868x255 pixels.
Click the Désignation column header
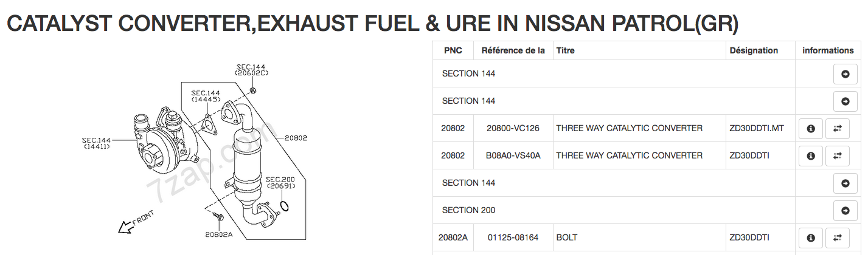[x=754, y=50]
